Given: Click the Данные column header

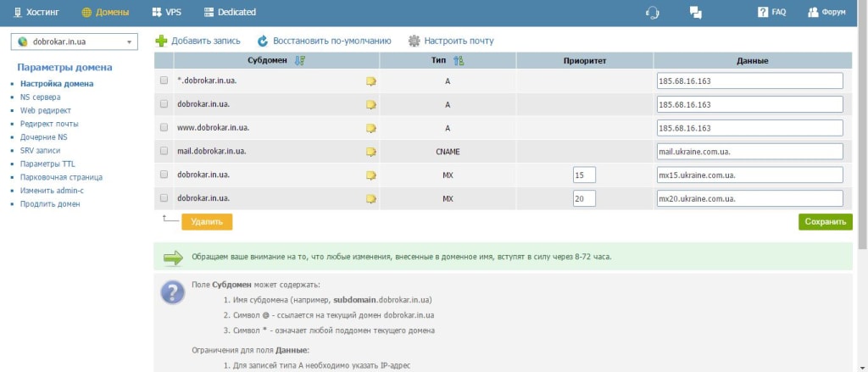Looking at the screenshot, I should pos(753,61).
